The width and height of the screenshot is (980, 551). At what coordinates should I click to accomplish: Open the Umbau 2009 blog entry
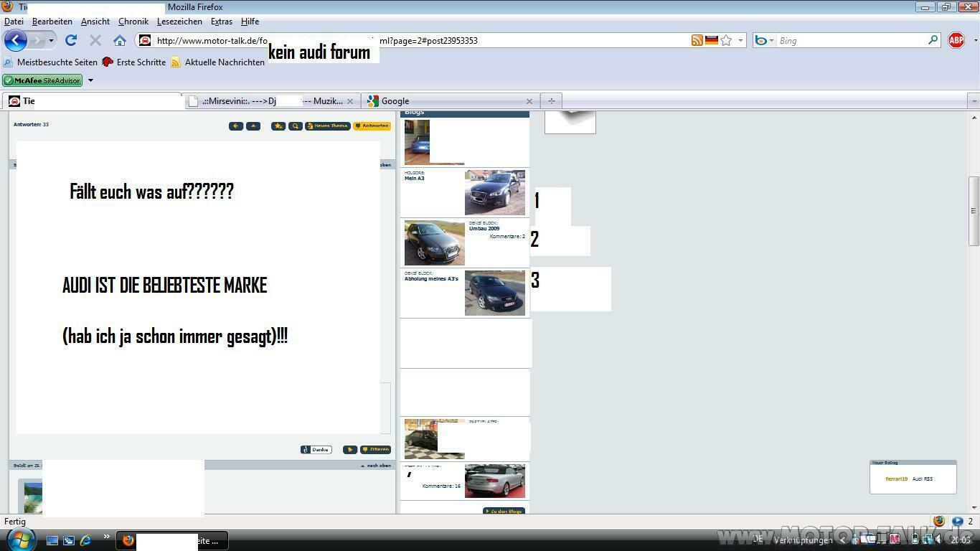(x=484, y=228)
